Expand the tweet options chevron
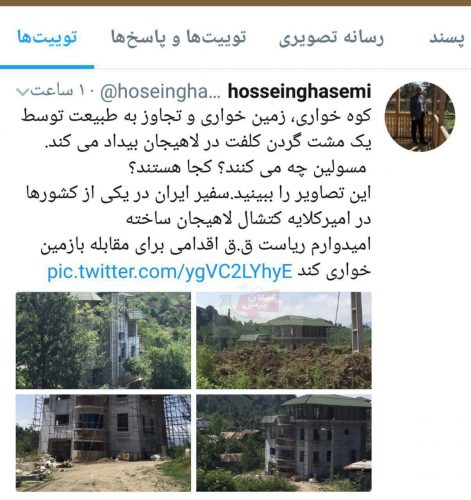 click(x=23, y=91)
